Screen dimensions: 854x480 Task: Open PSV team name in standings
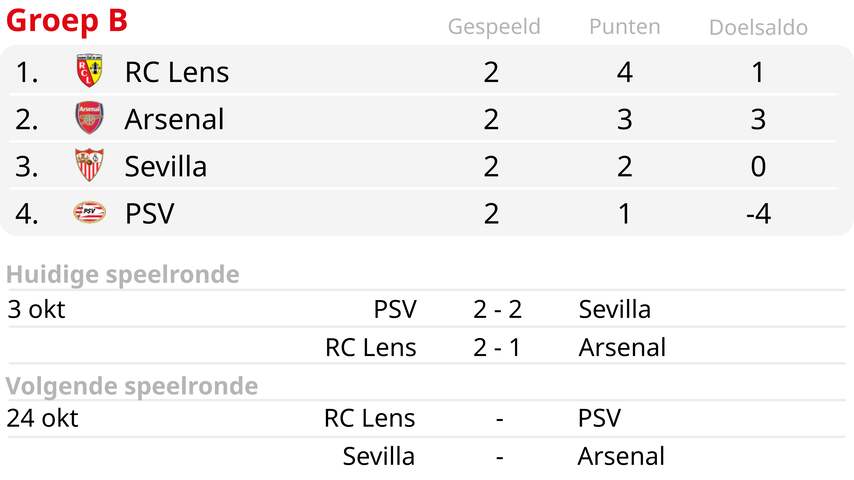click(x=150, y=213)
